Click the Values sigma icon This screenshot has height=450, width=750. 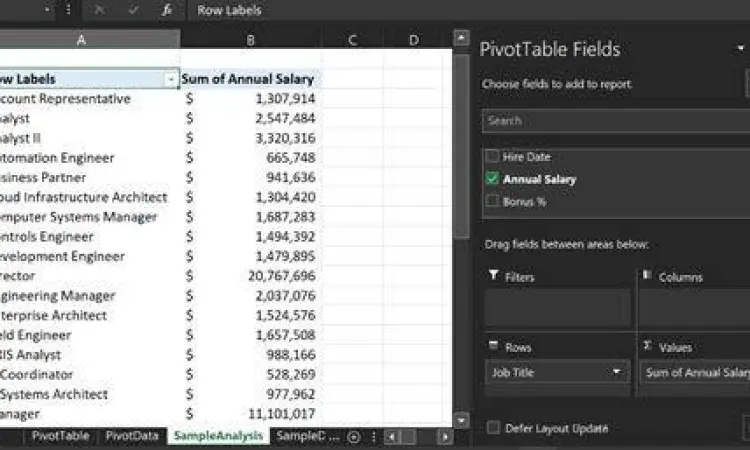click(647, 345)
